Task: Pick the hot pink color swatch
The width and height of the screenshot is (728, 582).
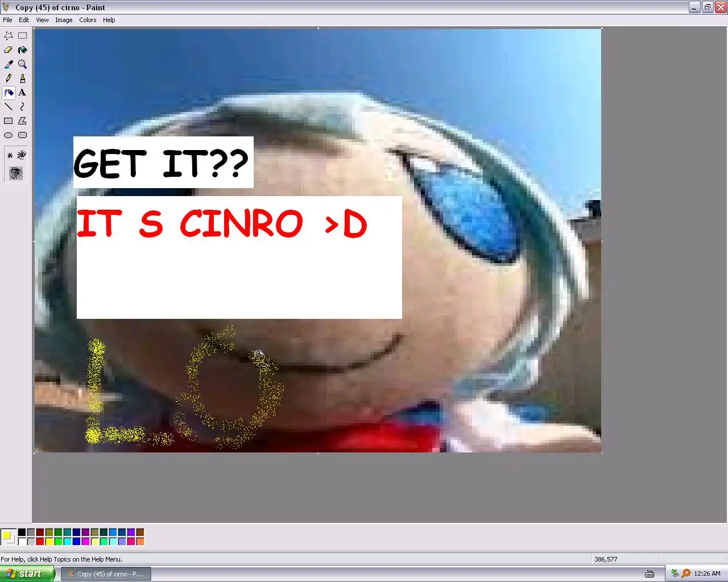Action: [131, 542]
